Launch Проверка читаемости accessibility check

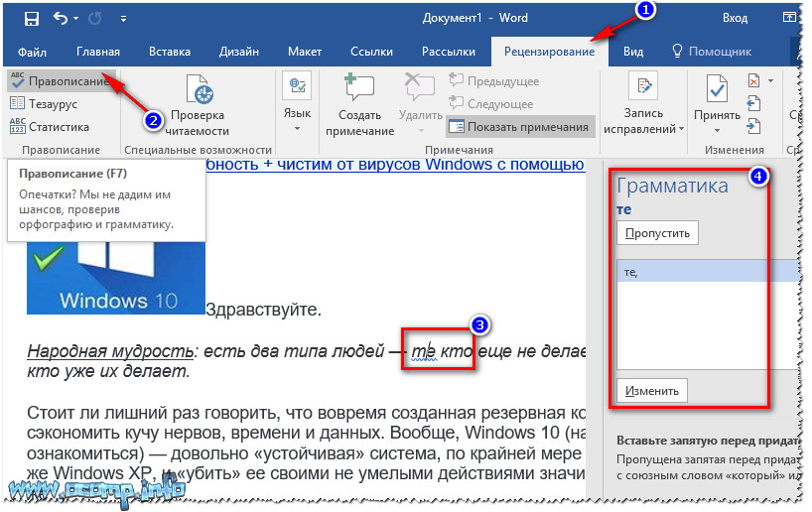(x=198, y=106)
